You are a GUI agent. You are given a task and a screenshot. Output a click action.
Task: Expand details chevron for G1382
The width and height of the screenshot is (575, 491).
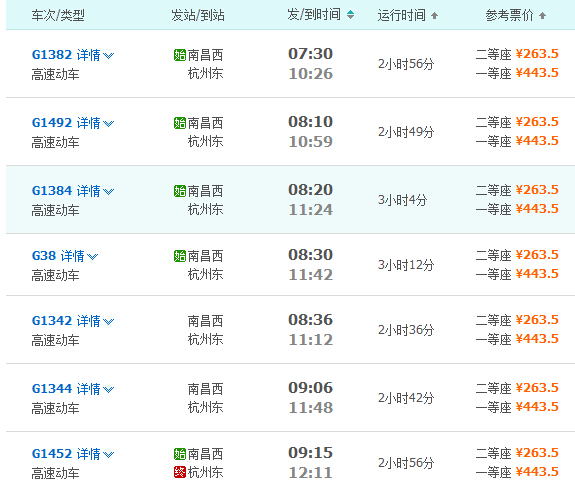[x=109, y=56]
